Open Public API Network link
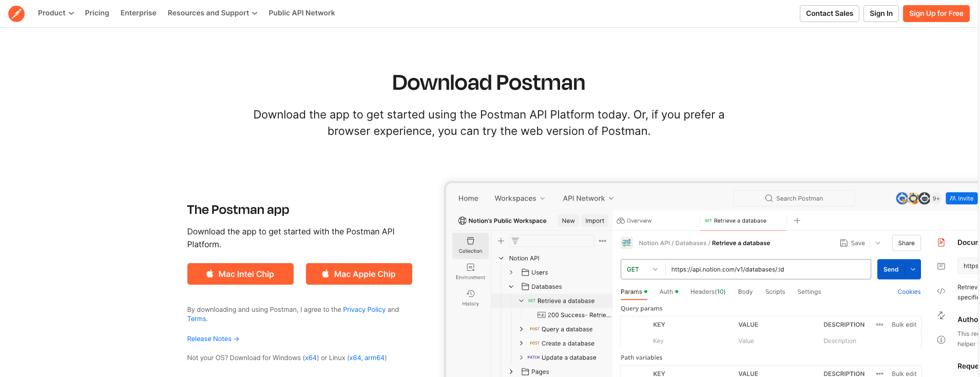980x377 pixels. point(302,13)
